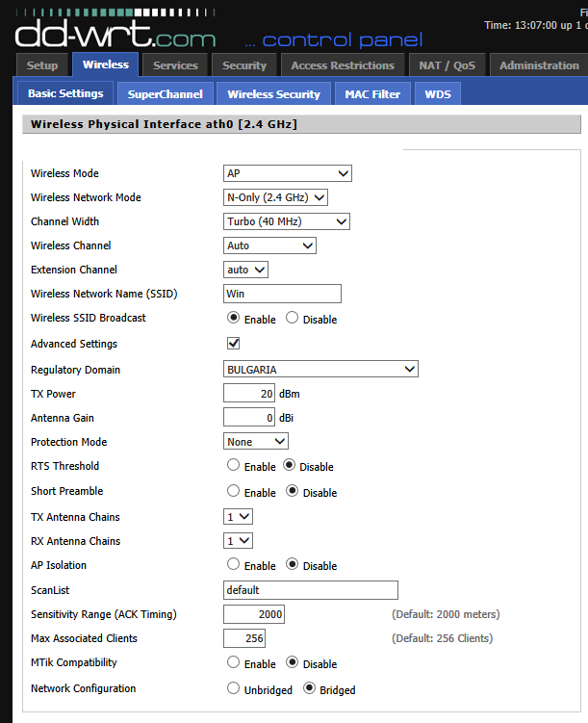Image resolution: width=588 pixels, height=723 pixels.
Task: Switch to the Services tab
Action: point(175,65)
